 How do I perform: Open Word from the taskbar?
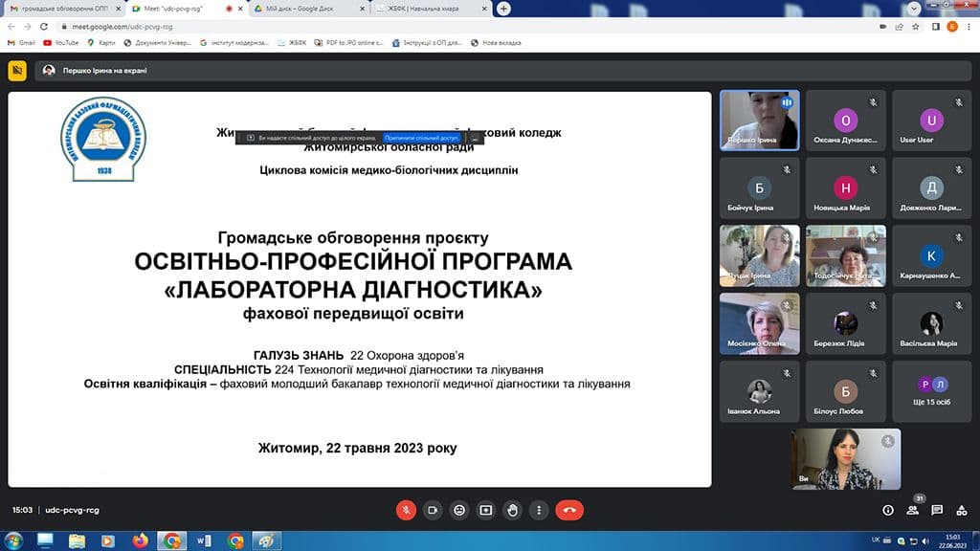tap(204, 540)
